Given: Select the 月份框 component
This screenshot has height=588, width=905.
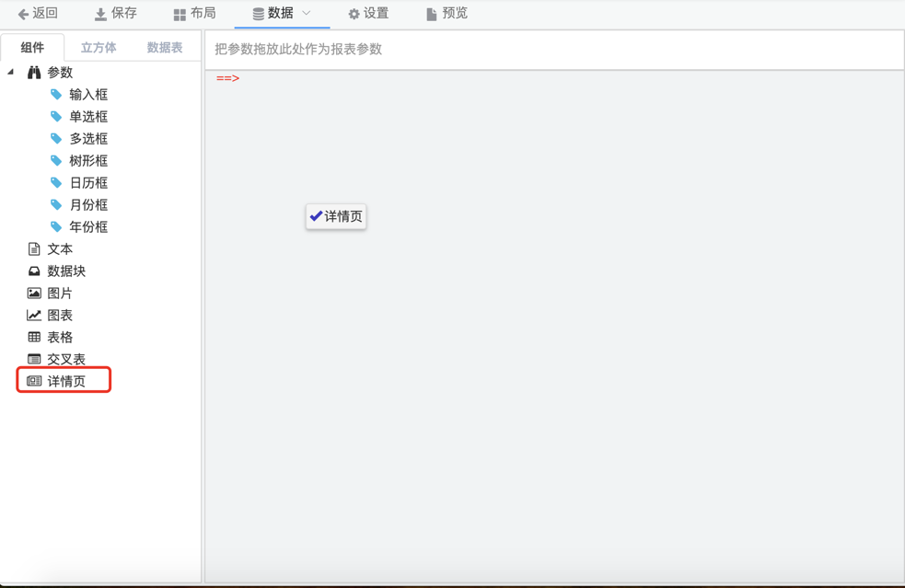Looking at the screenshot, I should click(x=88, y=204).
